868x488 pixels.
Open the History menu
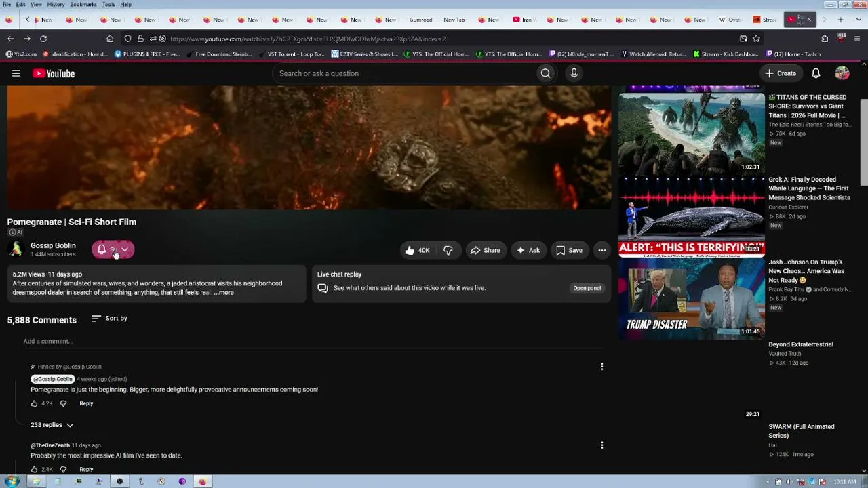56,5
